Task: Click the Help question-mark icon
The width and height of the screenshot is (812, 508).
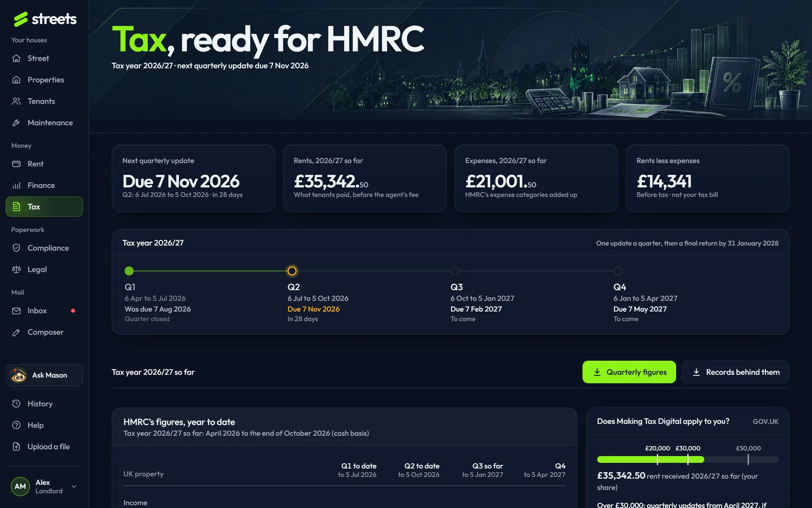Action: 16,425
